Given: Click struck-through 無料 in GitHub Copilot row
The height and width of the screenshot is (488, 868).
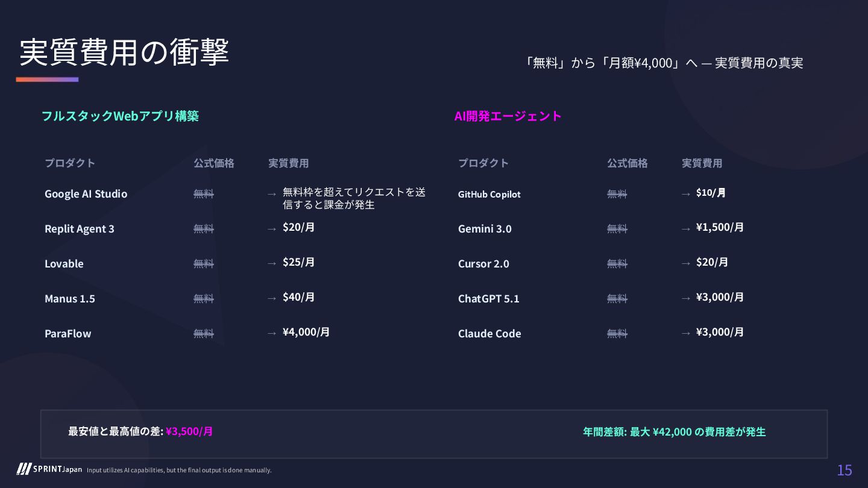Looking at the screenshot, I should pyautogui.click(x=617, y=194).
